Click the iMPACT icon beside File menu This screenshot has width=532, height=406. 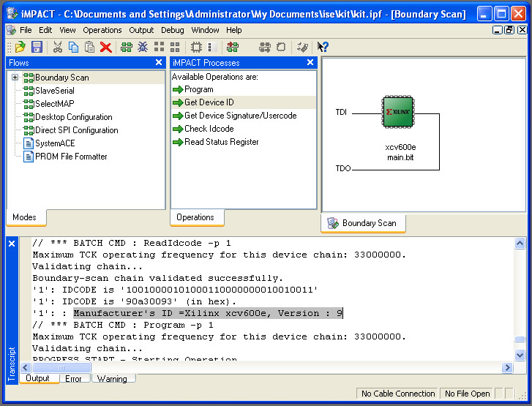[11, 30]
